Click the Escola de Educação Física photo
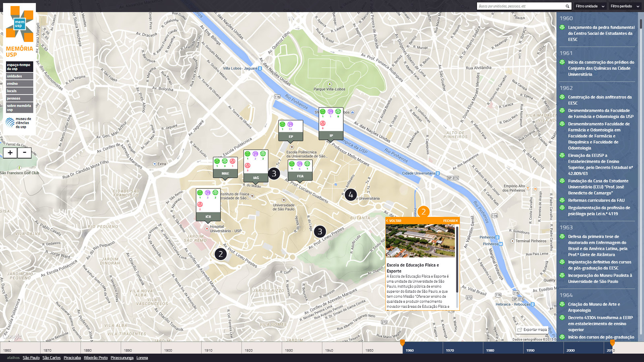The height and width of the screenshot is (362, 644). (x=420, y=241)
